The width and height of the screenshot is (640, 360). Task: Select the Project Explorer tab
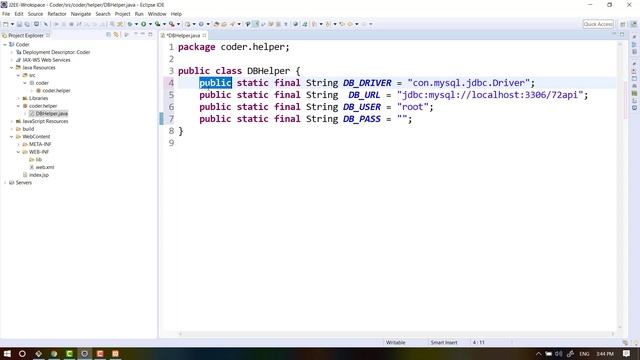pos(26,36)
